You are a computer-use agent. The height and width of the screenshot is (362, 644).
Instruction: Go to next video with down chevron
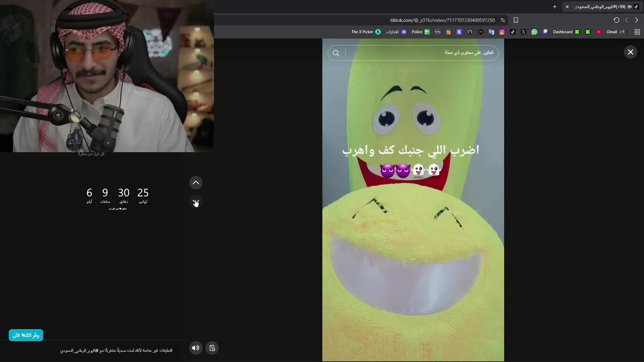coord(196,202)
